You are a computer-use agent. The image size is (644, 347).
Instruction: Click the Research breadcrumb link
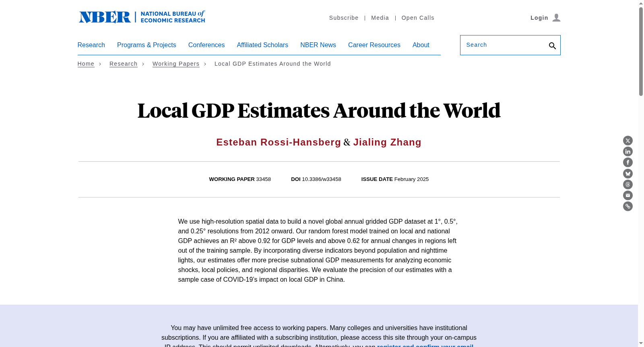[124, 64]
